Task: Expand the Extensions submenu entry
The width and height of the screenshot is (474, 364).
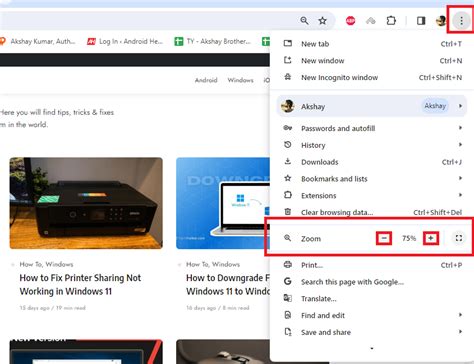Action: 372,195
